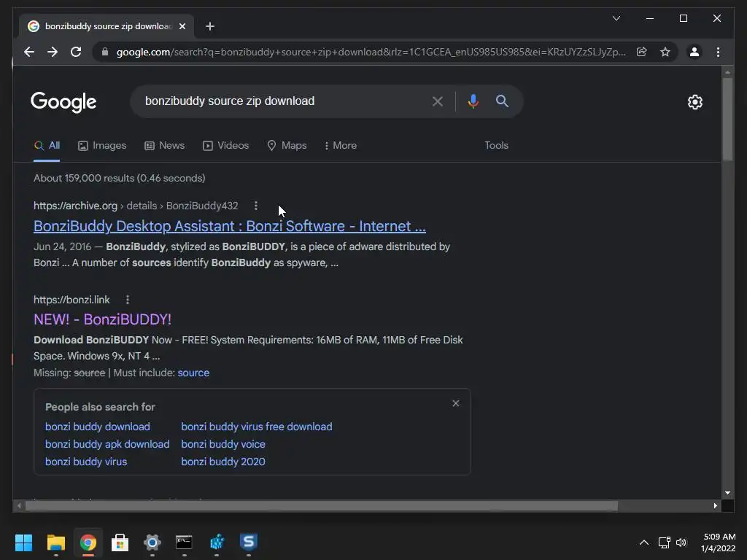Click the scroll left arrow

19,506
